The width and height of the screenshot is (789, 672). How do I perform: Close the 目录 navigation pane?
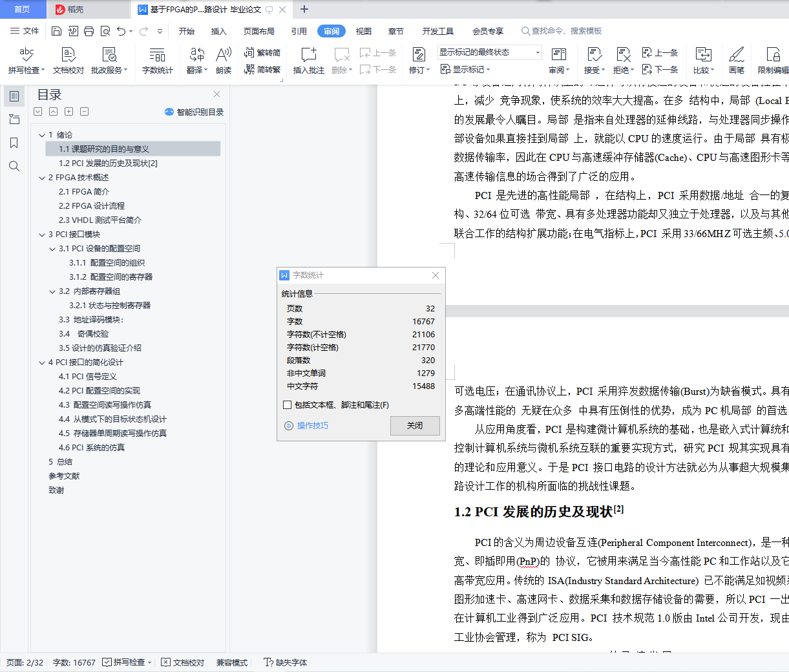217,94
